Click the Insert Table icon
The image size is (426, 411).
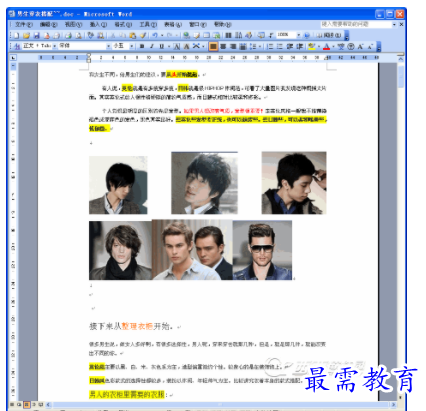pos(206,35)
